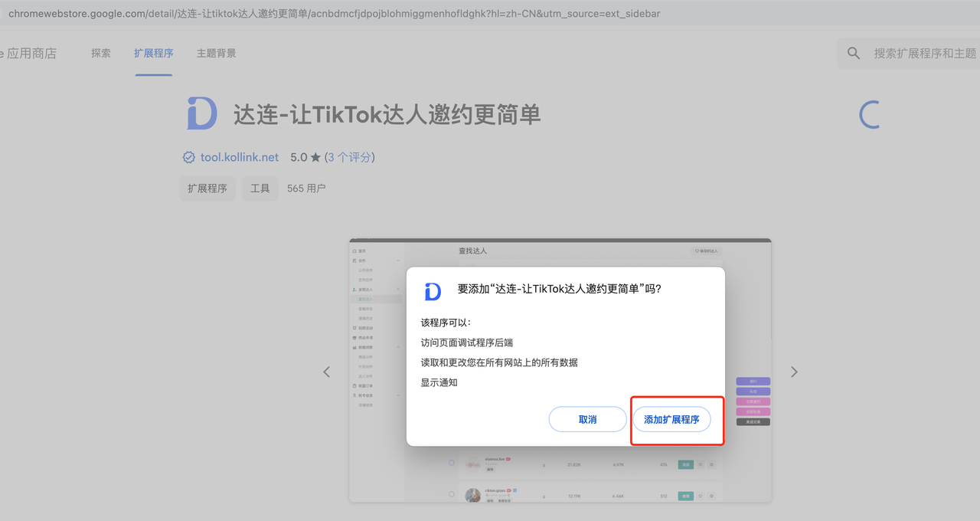Click the address bar URL
This screenshot has height=521, width=980.
point(334,14)
